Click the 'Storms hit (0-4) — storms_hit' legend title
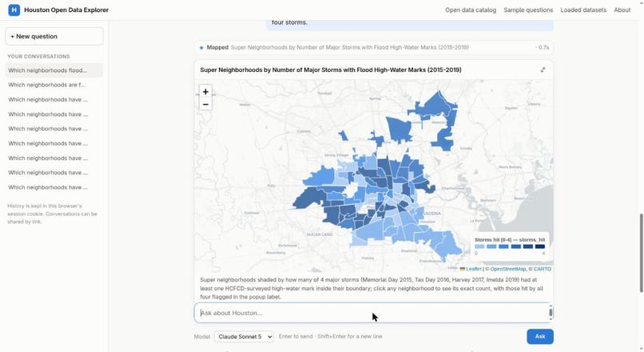 (x=510, y=240)
